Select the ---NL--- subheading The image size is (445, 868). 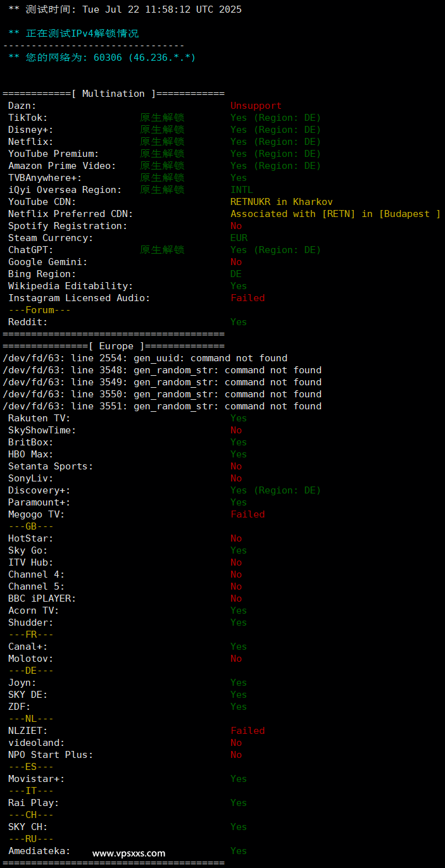(31, 719)
